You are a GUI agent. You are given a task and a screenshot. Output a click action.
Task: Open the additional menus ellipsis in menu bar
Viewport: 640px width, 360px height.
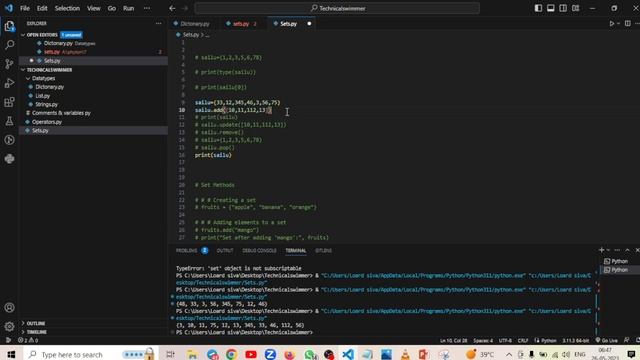(147, 8)
